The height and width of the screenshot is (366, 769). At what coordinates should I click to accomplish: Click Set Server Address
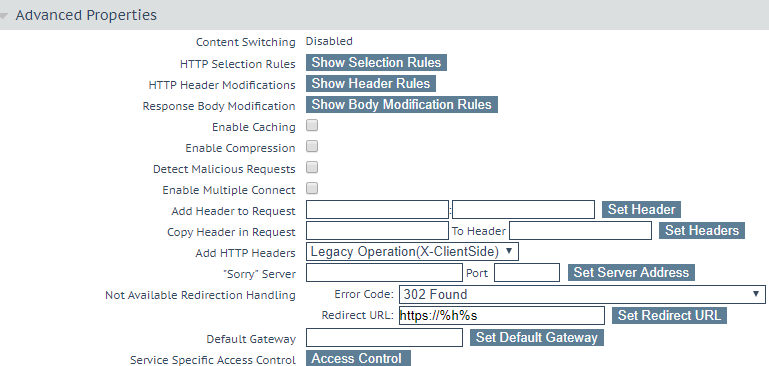pyautogui.click(x=631, y=273)
